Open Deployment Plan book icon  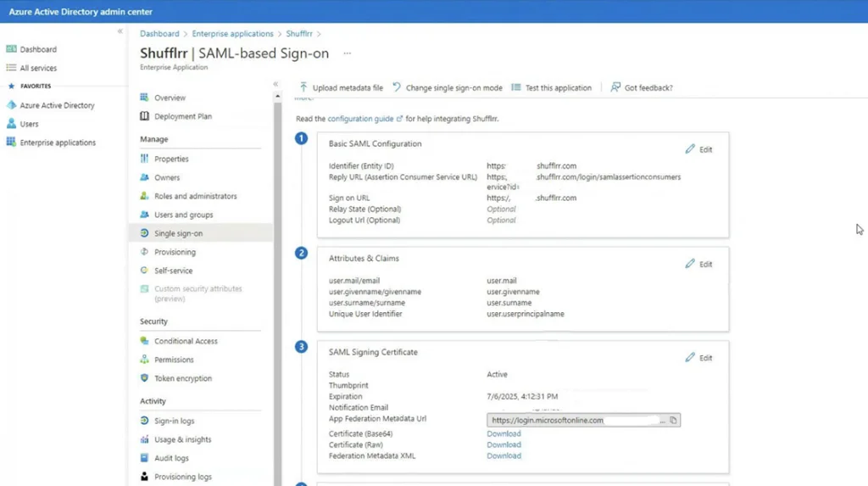[x=144, y=116]
